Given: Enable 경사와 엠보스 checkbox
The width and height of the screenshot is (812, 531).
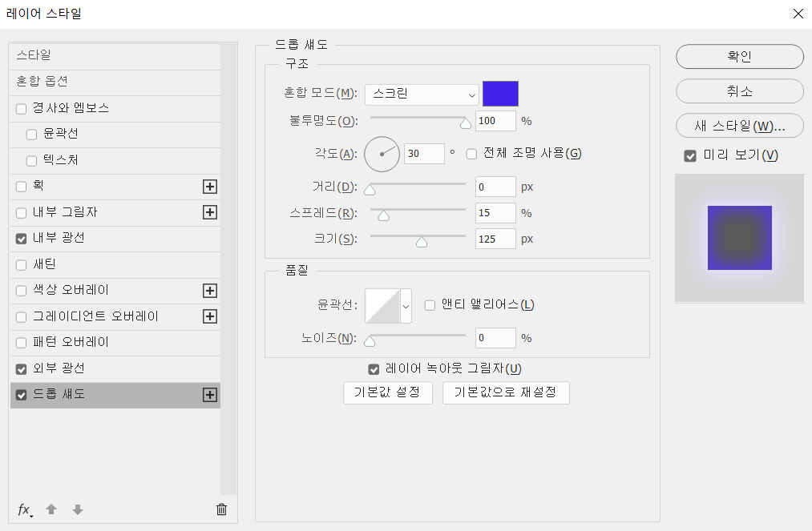Looking at the screenshot, I should pos(21,109).
